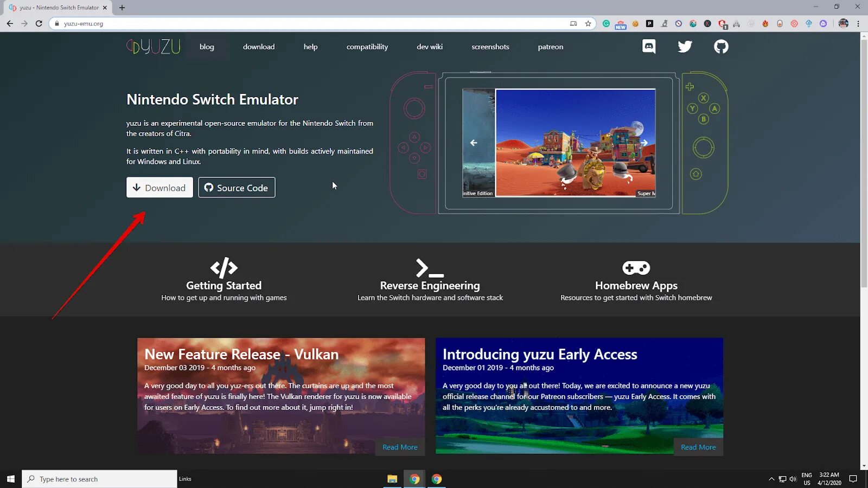Open the red shield extension with badge 1

pos(722,24)
